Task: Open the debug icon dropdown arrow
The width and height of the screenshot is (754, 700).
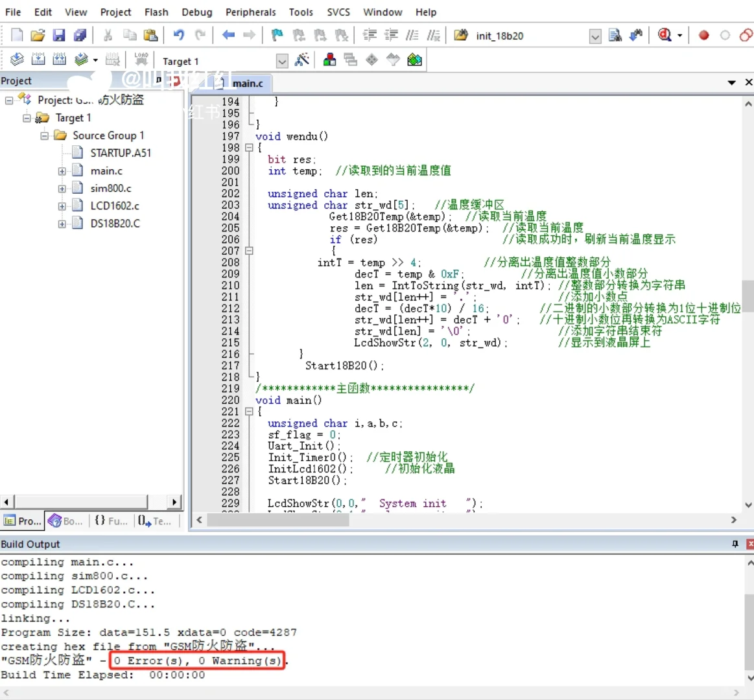Action: (x=680, y=36)
